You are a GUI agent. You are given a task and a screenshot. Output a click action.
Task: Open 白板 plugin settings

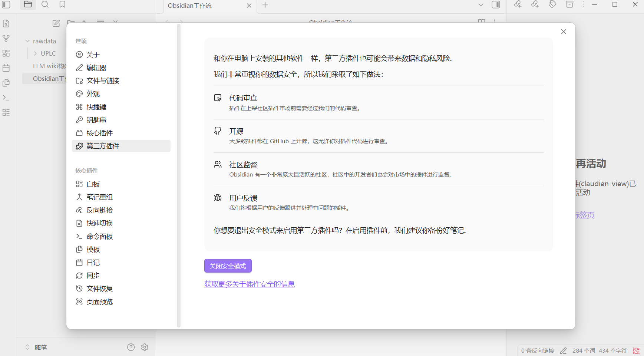pyautogui.click(x=121, y=184)
